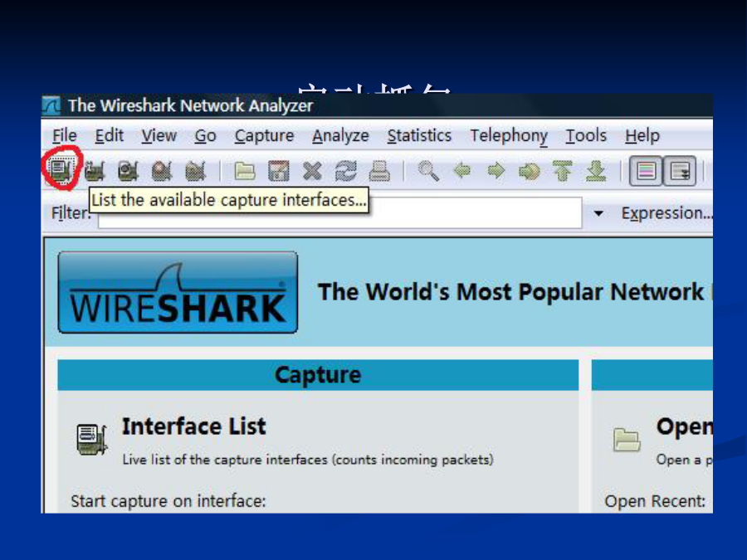Click the List available capture interfaces icon
Image resolution: width=747 pixels, height=560 pixels.
pyautogui.click(x=61, y=170)
